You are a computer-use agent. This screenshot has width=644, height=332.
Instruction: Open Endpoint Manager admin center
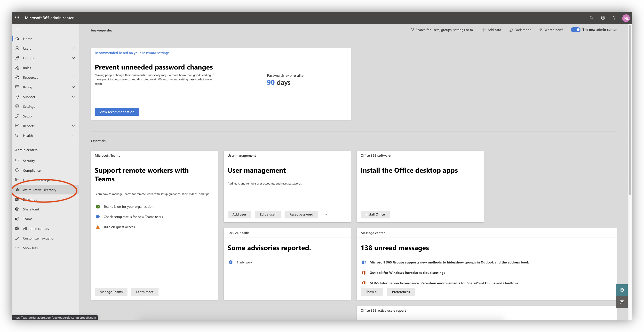pyautogui.click(x=46, y=180)
